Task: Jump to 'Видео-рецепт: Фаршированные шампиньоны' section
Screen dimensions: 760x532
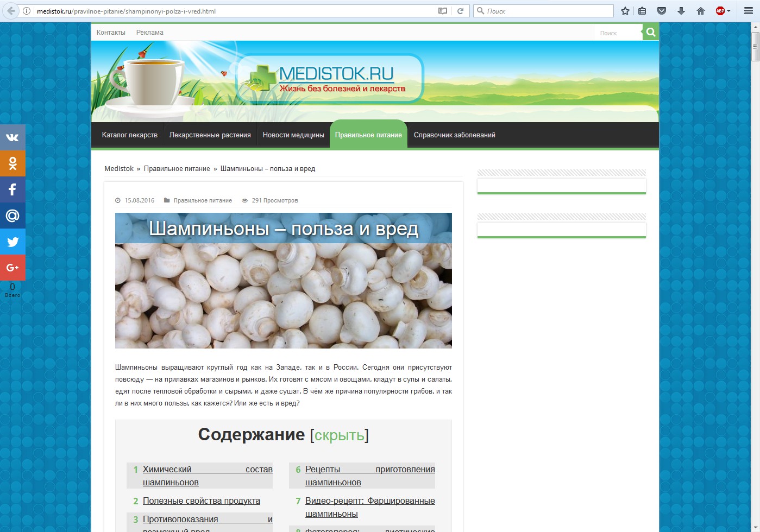Action: click(370, 508)
